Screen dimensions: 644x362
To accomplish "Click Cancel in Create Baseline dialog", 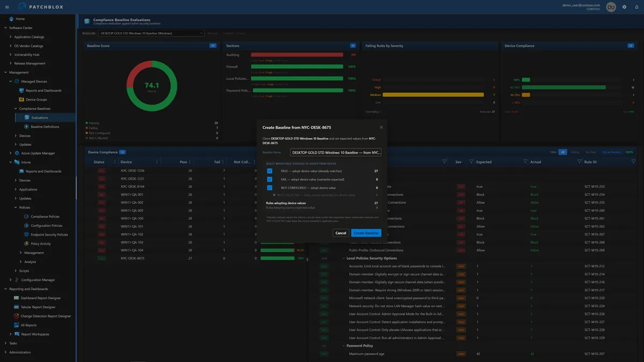I will pyautogui.click(x=341, y=233).
